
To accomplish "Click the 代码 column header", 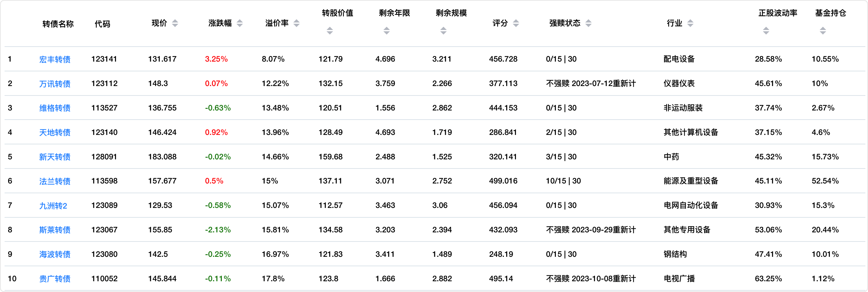I will pyautogui.click(x=103, y=24).
